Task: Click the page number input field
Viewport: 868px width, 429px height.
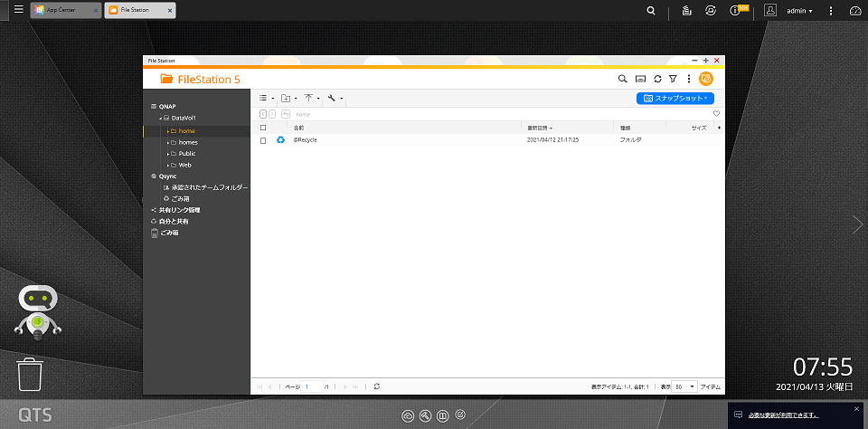Action: pyautogui.click(x=312, y=386)
